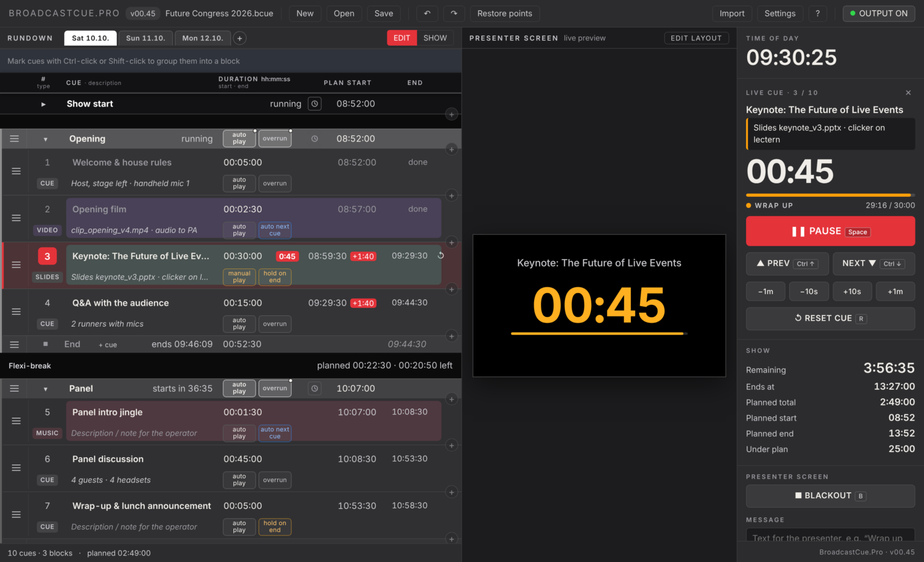Click drag handle of Panel discussion cue

[16, 468]
